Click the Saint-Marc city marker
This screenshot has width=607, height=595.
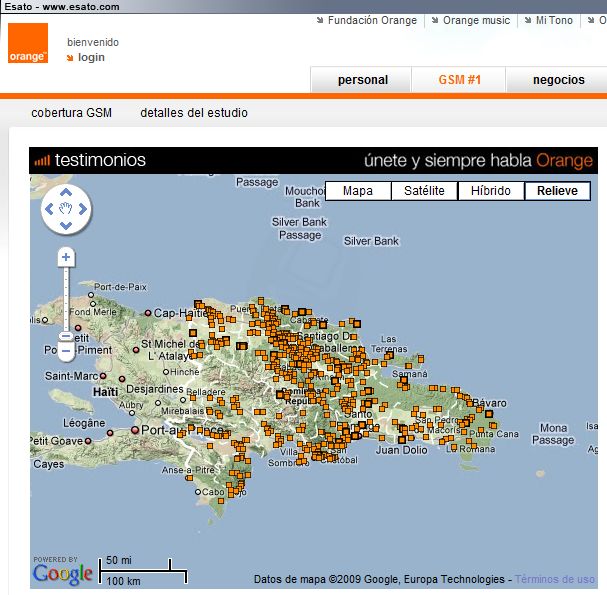pos(103,376)
